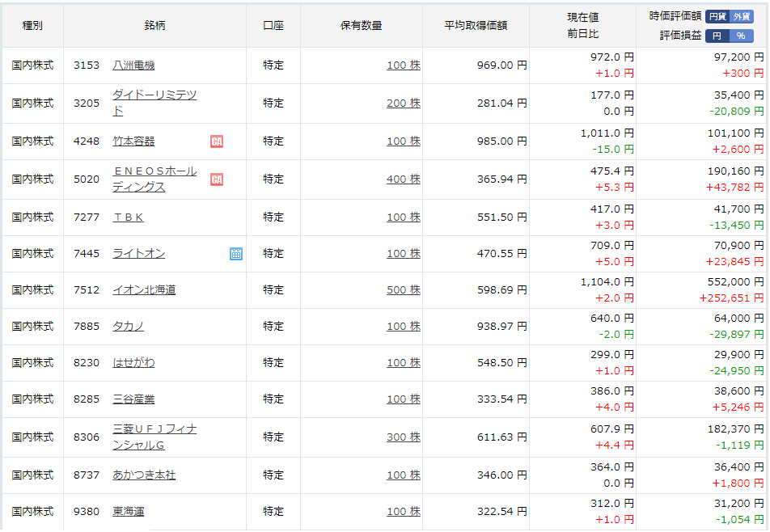Click average price 969.00 円
The image size is (770, 532).
[501, 65]
